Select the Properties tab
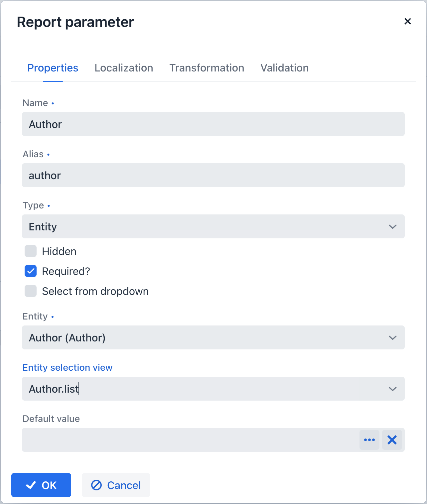427x504 pixels. coord(53,68)
